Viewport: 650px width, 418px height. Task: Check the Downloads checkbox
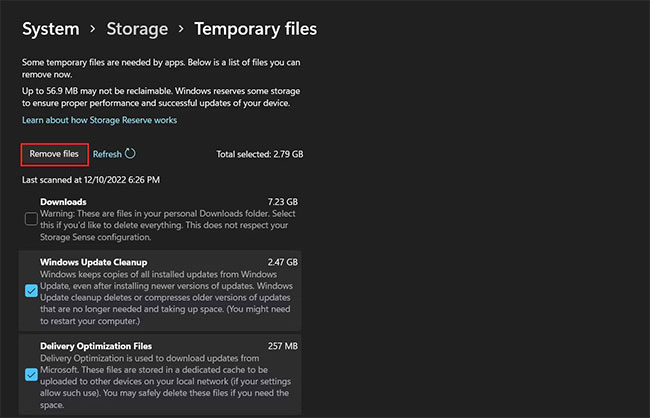point(32,219)
